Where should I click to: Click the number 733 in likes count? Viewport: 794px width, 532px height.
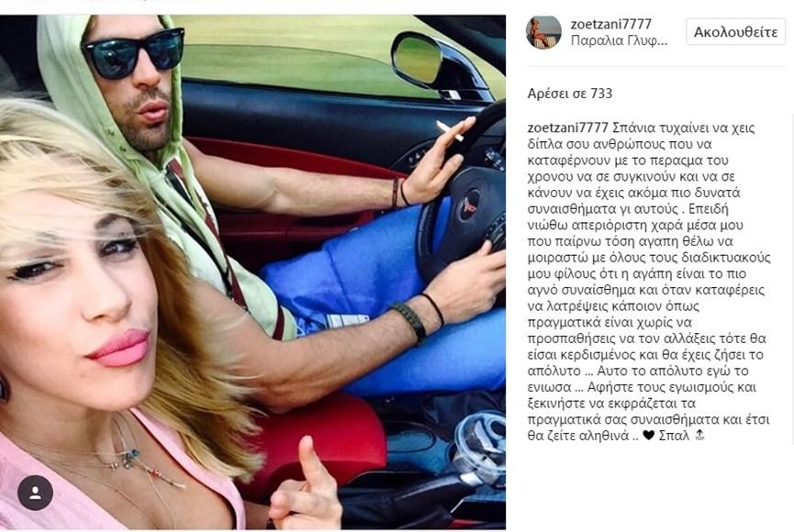(x=601, y=94)
